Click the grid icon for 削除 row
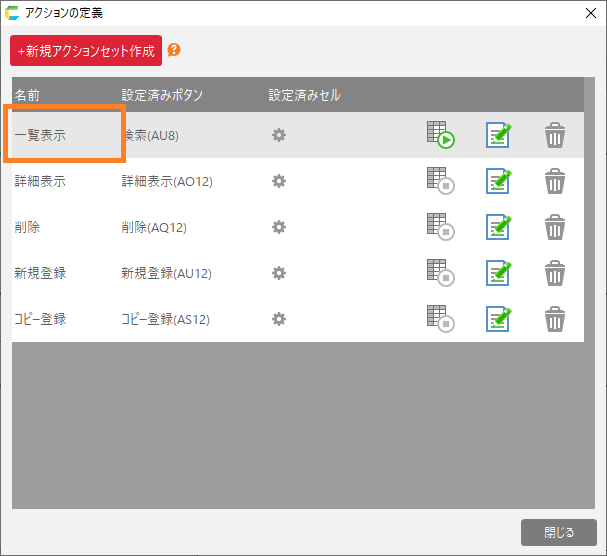607x556 pixels. (440, 227)
